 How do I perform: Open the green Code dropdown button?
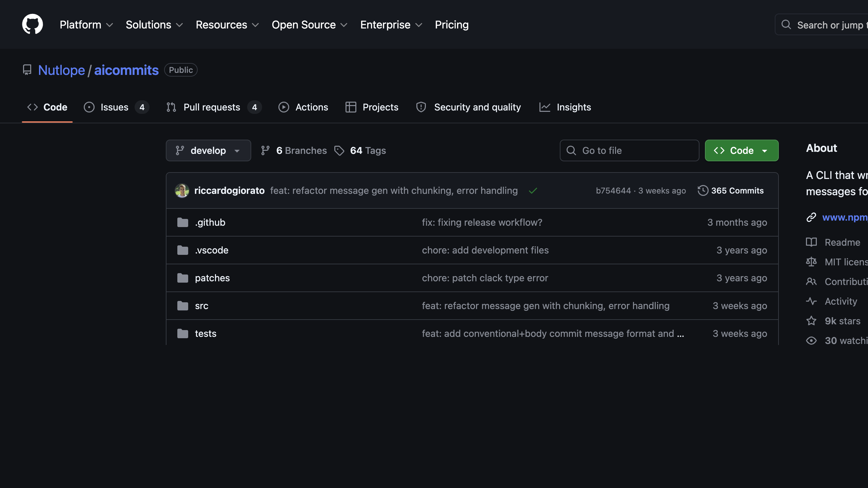[742, 150]
